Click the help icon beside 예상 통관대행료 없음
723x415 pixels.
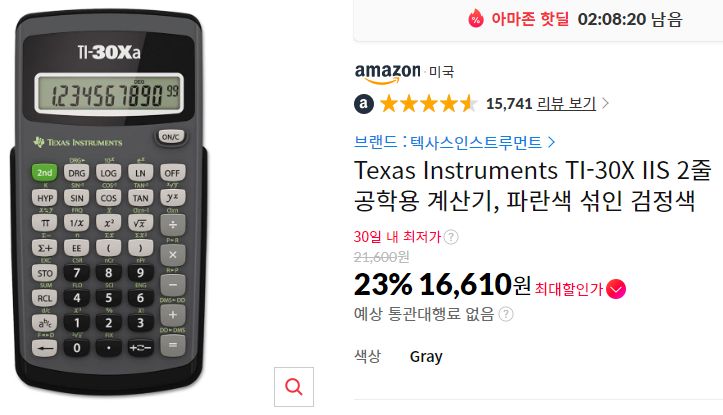[506, 314]
